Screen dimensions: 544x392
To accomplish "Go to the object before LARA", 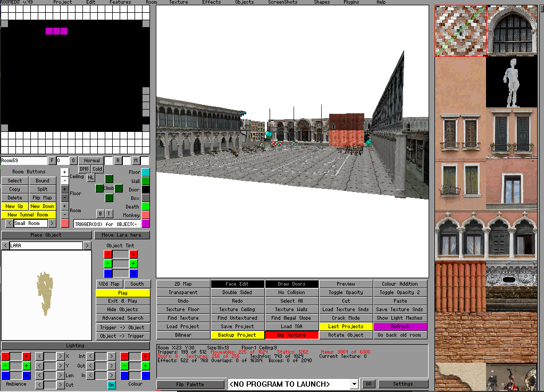I will (5, 246).
